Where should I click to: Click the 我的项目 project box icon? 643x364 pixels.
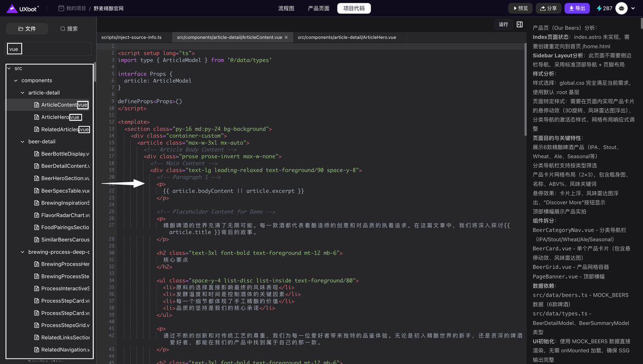61,9
